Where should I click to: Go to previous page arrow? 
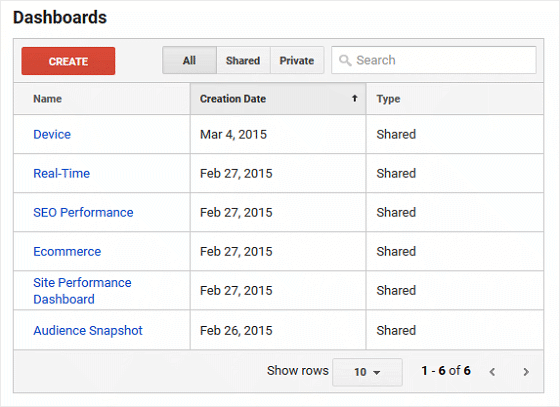pos(492,372)
